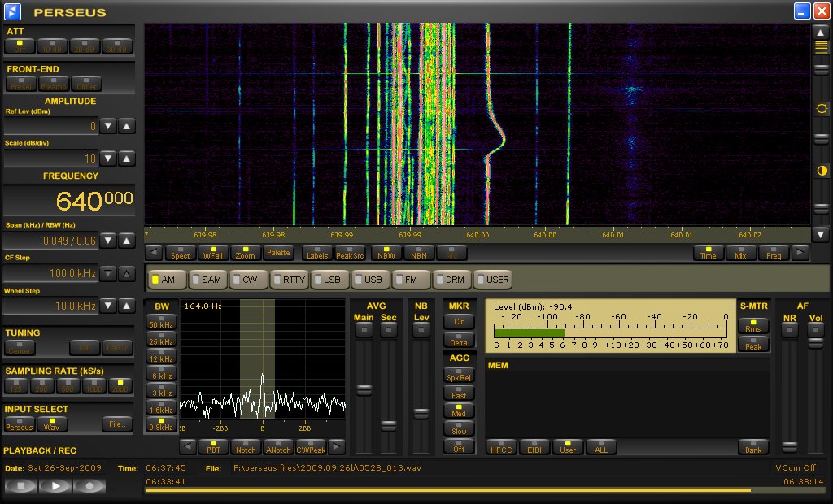Enable the CWPeak filter

311,446
